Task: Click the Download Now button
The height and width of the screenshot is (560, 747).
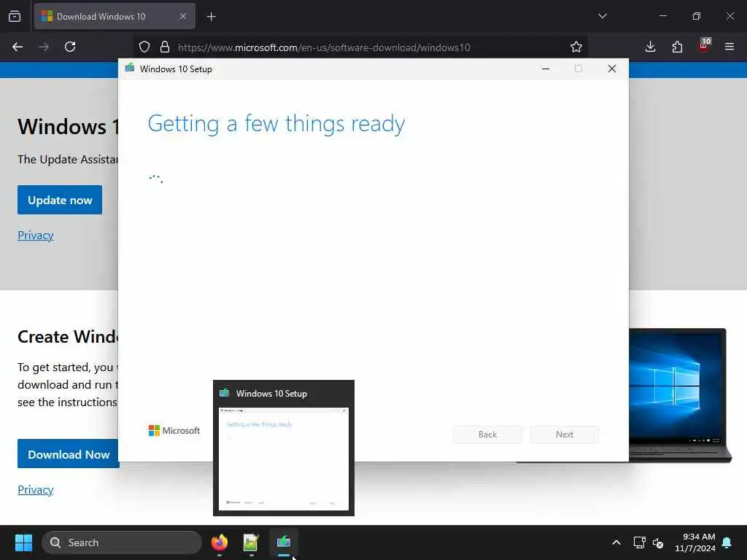Action: (68, 454)
